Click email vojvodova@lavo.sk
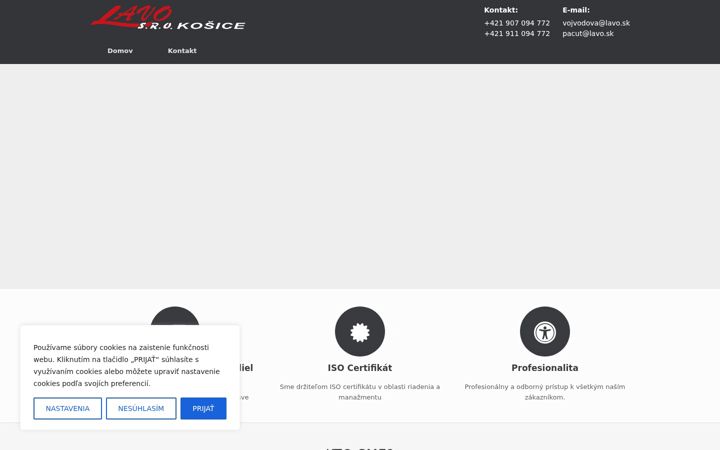The height and width of the screenshot is (450, 720). coord(596,23)
